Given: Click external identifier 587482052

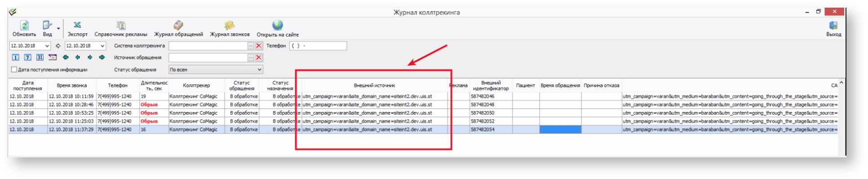Looking at the screenshot, I should (483, 121).
